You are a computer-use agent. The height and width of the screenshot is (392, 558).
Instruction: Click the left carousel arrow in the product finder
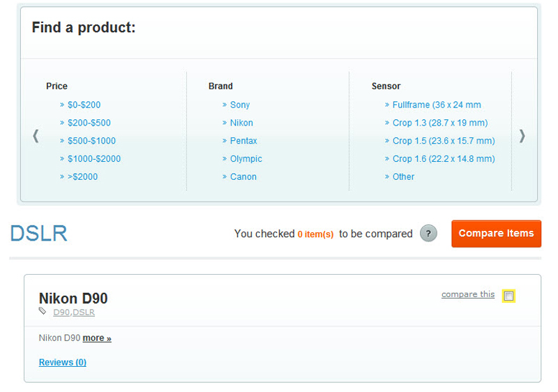point(36,136)
